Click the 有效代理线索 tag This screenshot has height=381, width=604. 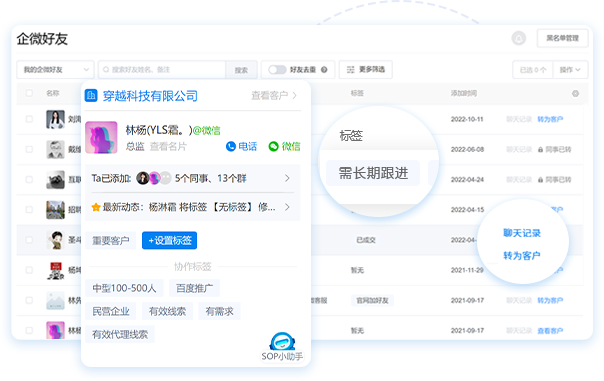[120, 334]
